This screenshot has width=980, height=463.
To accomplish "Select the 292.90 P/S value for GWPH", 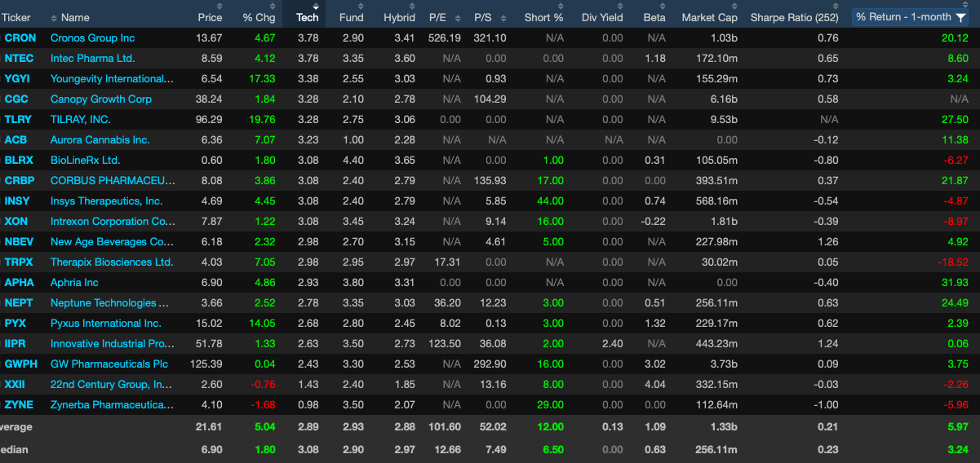I will click(x=490, y=364).
